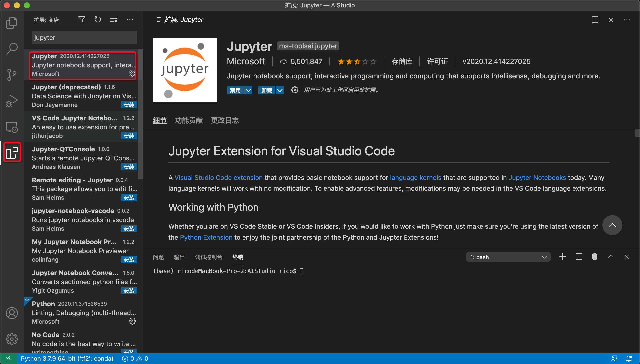The height and width of the screenshot is (364, 640).
Task: Click gear icon beside uninstall button
Action: 295,90
